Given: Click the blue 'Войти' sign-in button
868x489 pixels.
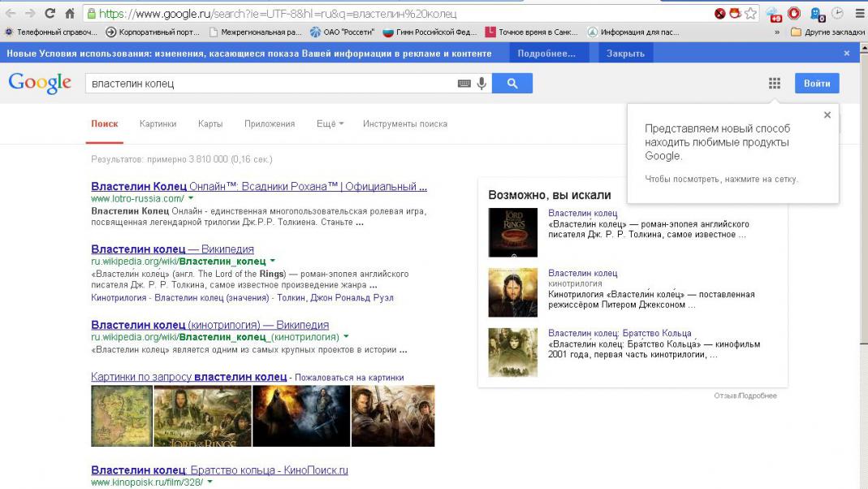Looking at the screenshot, I should [x=817, y=84].
